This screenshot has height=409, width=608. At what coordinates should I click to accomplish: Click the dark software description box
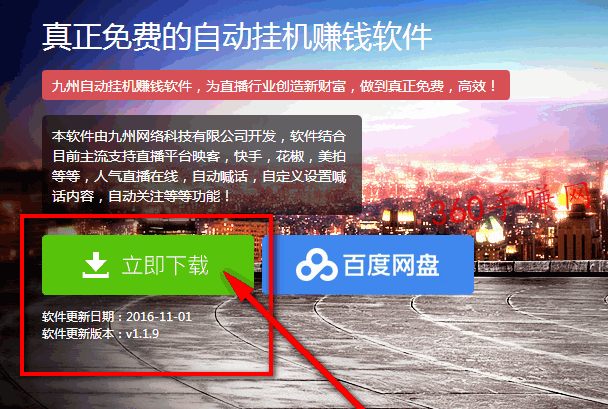coord(202,165)
